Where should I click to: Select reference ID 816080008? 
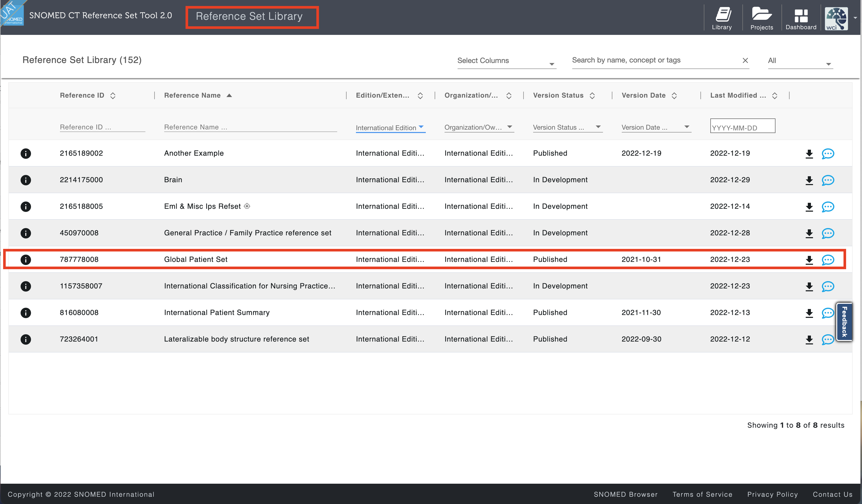click(79, 312)
